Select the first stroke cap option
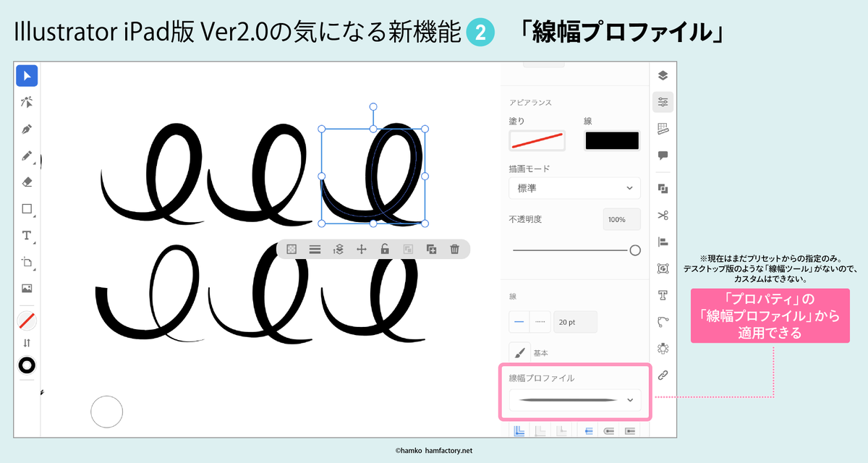 [x=589, y=430]
